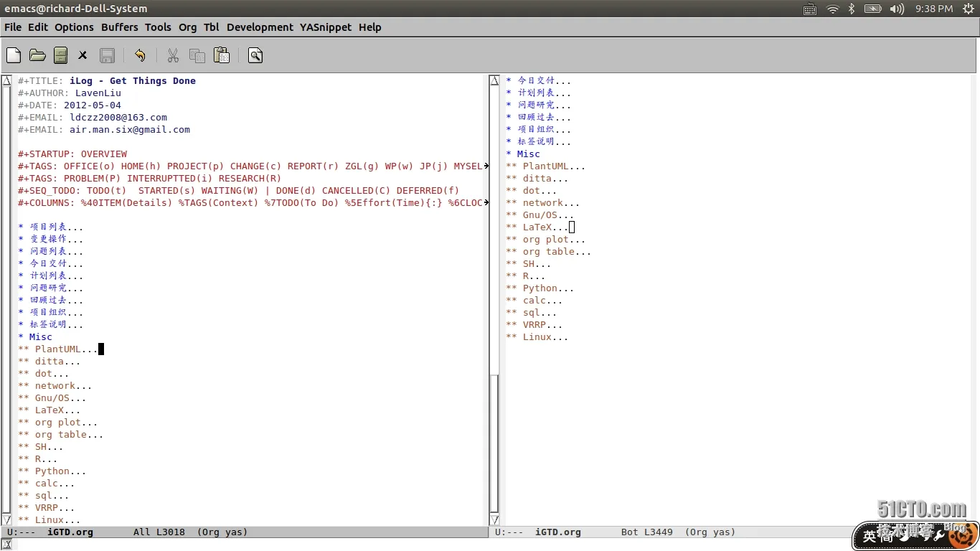Viewport: 980px width, 551px height.
Task: Expand the Python subheading in left pane
Action: (x=52, y=471)
